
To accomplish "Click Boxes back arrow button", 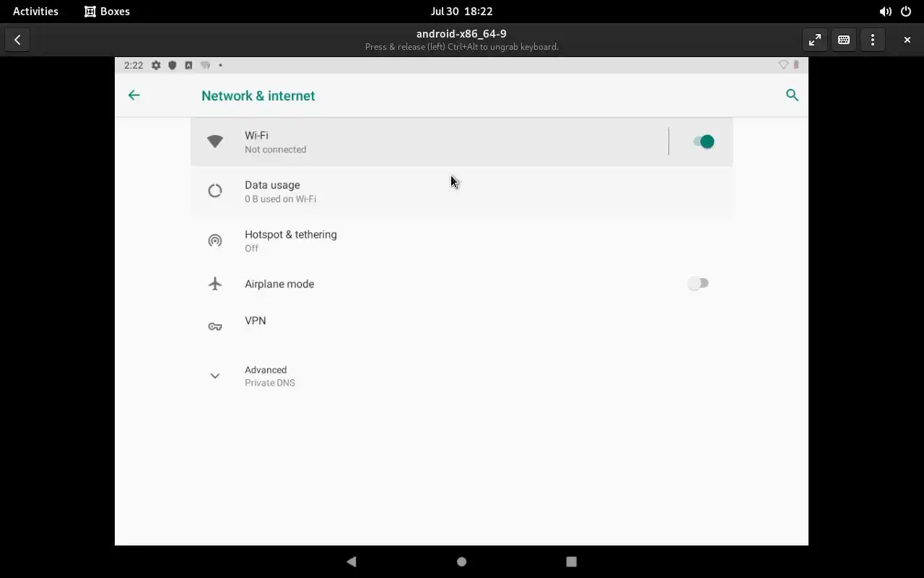I will click(17, 40).
